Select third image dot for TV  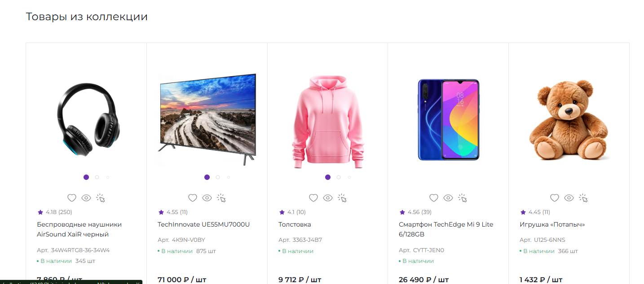[229, 177]
